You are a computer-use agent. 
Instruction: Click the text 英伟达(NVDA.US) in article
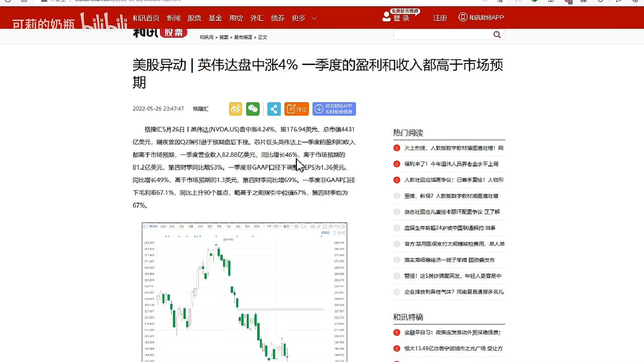tap(215, 129)
